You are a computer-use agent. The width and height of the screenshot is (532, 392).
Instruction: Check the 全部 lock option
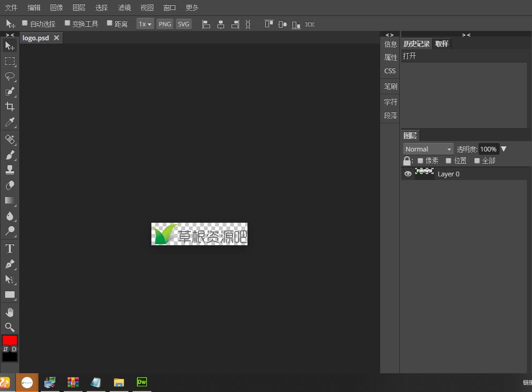[477, 160]
